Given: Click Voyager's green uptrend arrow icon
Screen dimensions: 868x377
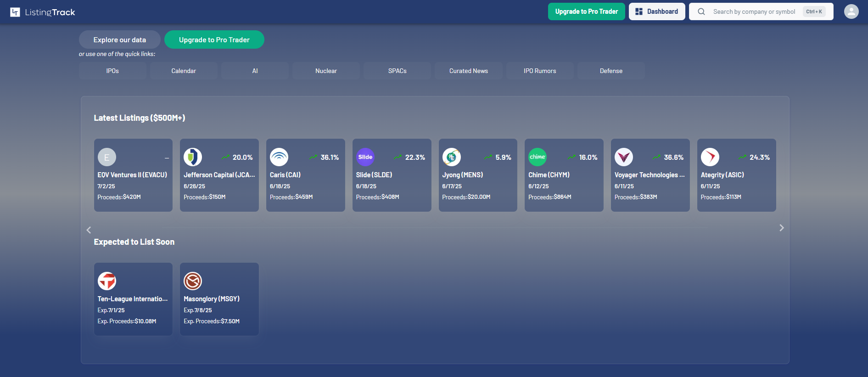Looking at the screenshot, I should pos(656,157).
